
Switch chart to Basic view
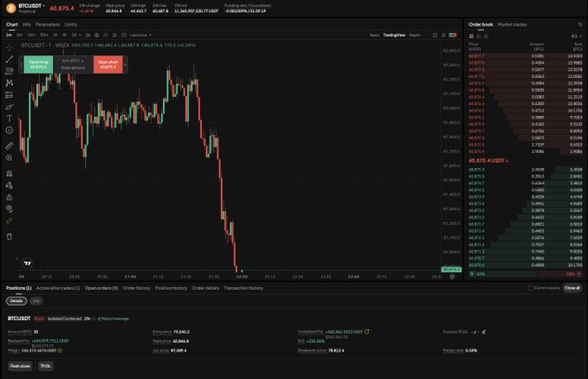[x=375, y=35]
